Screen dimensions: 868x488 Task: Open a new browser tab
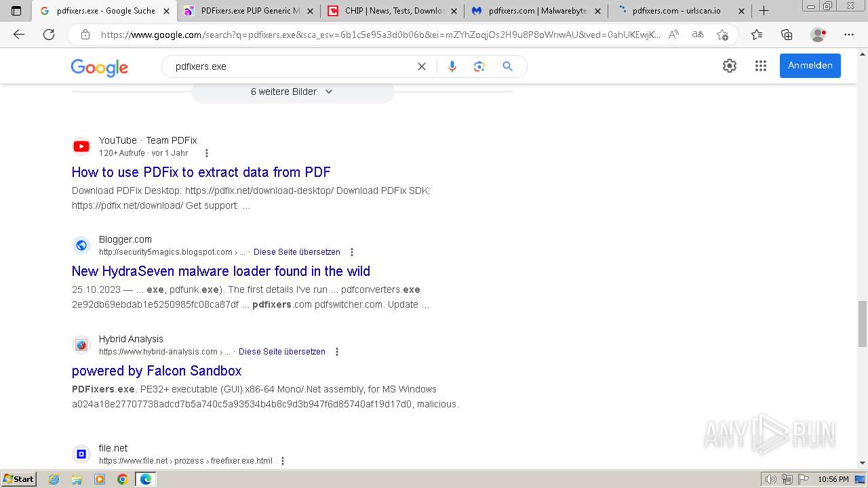(764, 11)
